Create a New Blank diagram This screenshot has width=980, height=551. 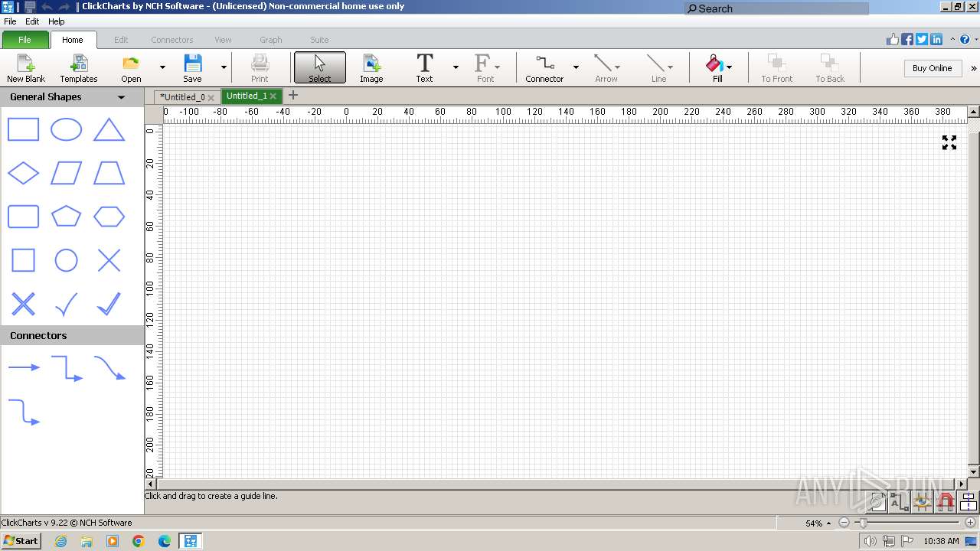pos(26,68)
